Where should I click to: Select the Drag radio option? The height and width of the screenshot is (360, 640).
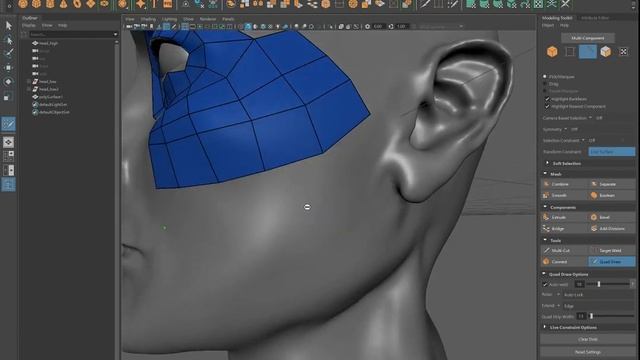click(x=544, y=84)
